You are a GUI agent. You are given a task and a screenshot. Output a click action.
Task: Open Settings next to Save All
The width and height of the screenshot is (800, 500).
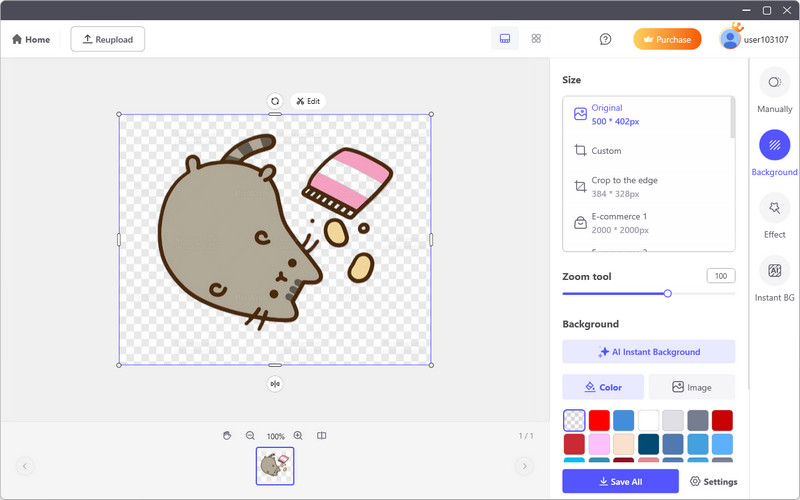[x=713, y=481]
